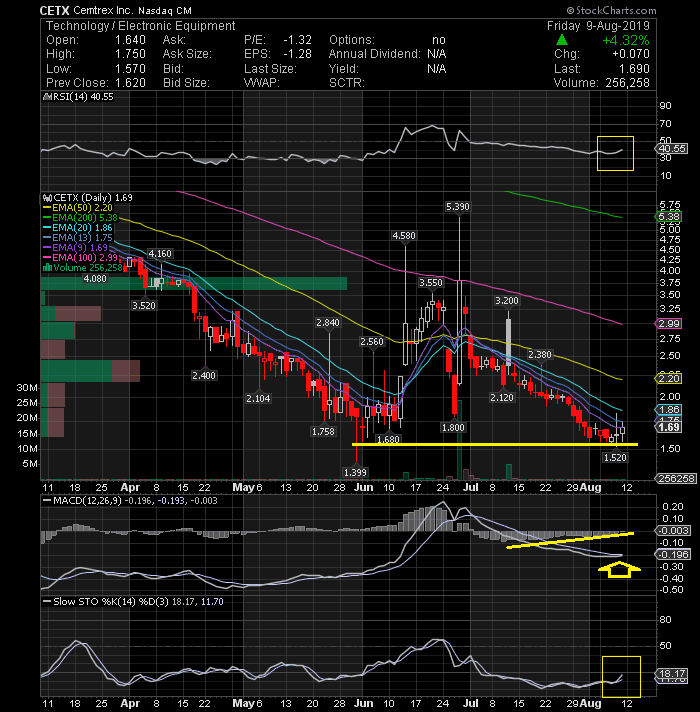
Task: Click the EMA(9) 1.69 legend entry
Action: pos(75,247)
